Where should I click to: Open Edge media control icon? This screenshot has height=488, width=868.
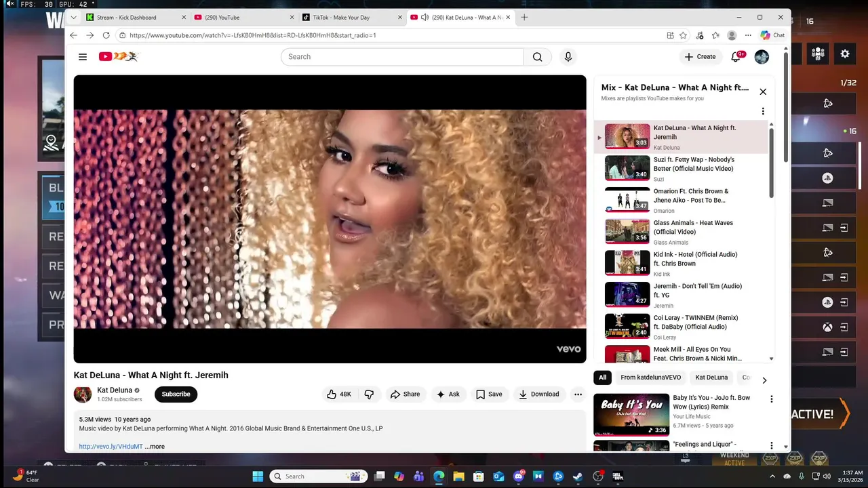(x=700, y=35)
